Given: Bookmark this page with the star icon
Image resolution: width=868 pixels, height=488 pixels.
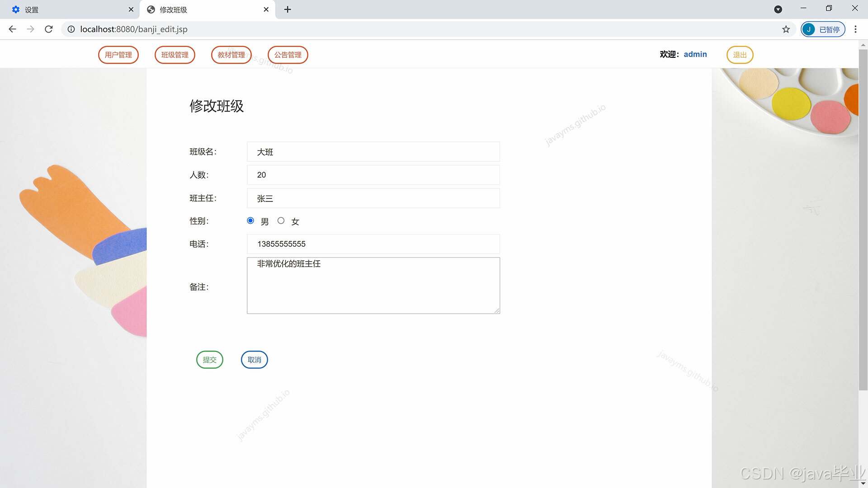Looking at the screenshot, I should pos(786,29).
